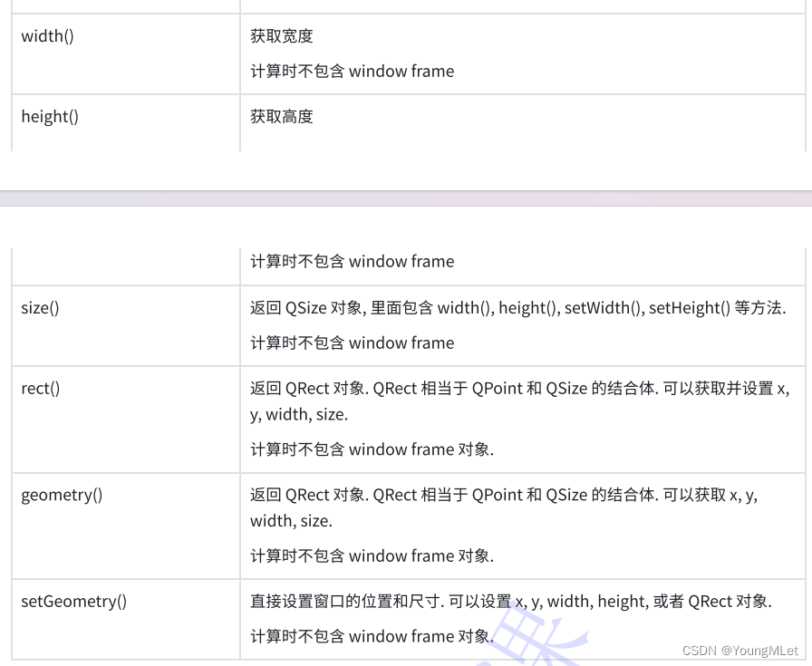Select the size() method cell
This screenshot has width=812, height=666.
126,325
